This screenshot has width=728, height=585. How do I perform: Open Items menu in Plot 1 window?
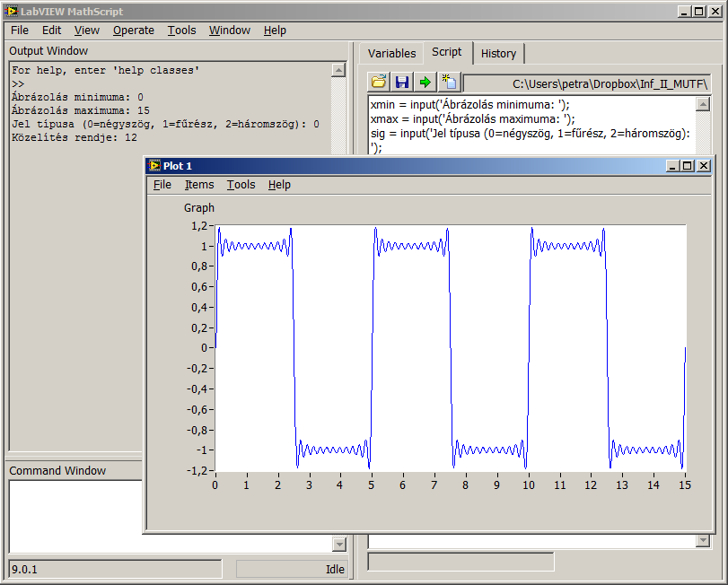click(199, 185)
